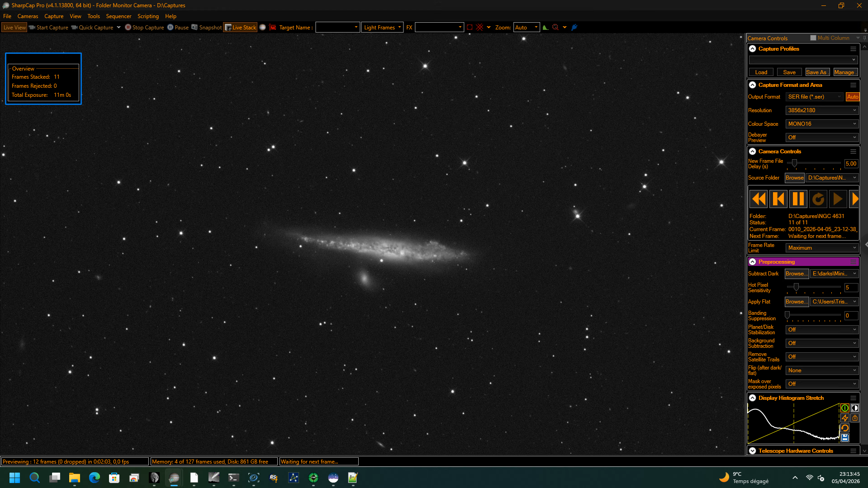Screen dimensions: 868x488
Task: Enable the selection area rectangle tool
Action: tap(470, 28)
